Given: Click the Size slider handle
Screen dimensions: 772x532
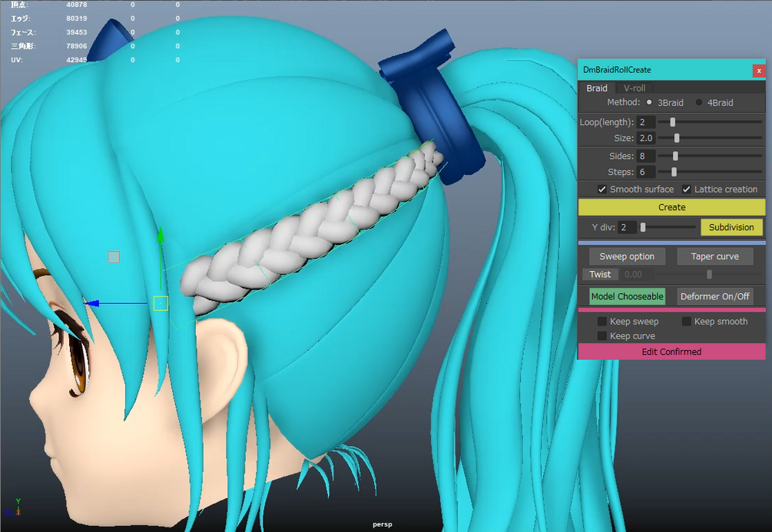Looking at the screenshot, I should click(677, 138).
